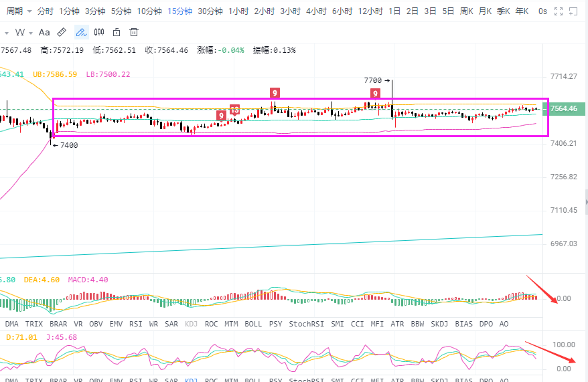588x382 pixels.
Task: Select RSI indicator under MACD panel
Action: click(136, 324)
